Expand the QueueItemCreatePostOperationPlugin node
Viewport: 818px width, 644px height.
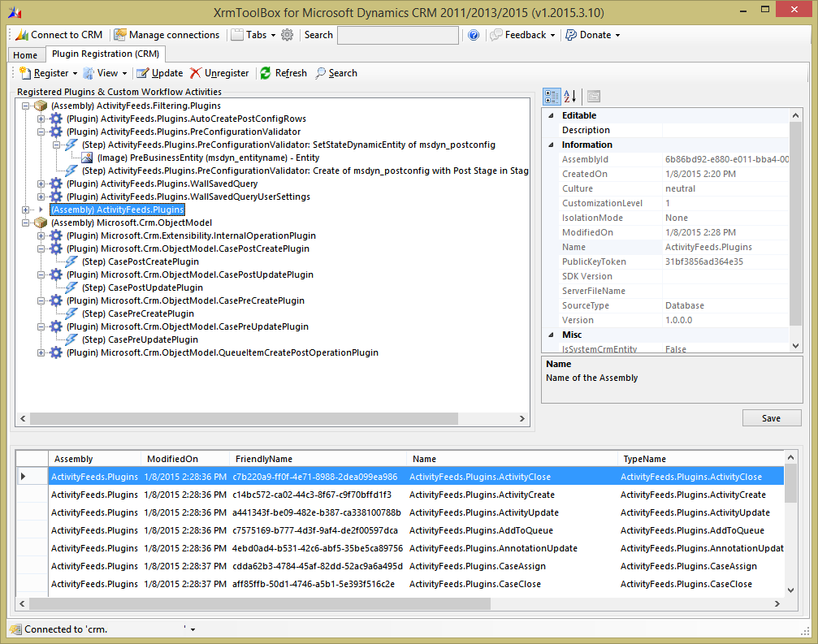41,353
